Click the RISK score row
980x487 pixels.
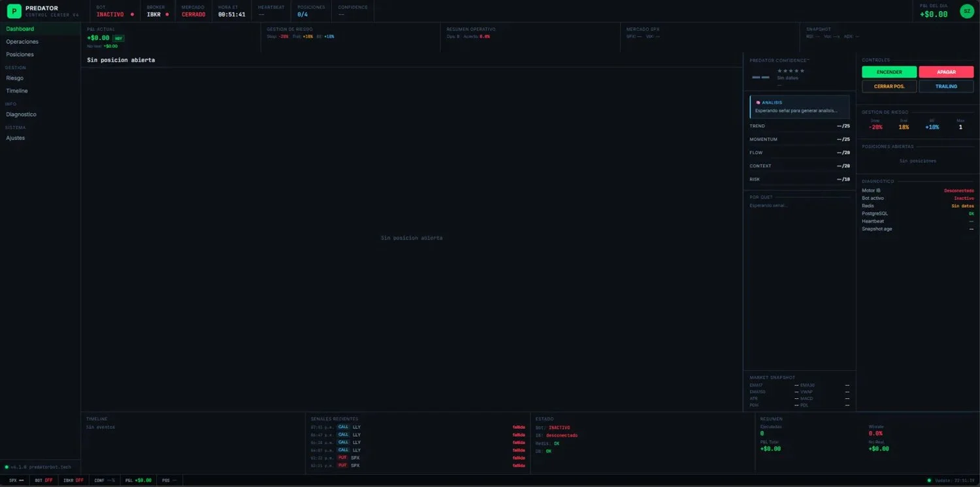pyautogui.click(x=800, y=179)
